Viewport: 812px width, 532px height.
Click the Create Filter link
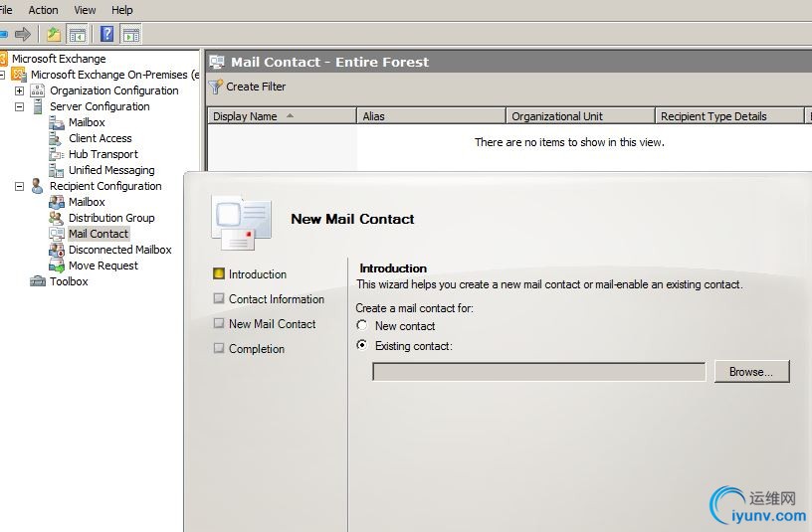(x=256, y=87)
